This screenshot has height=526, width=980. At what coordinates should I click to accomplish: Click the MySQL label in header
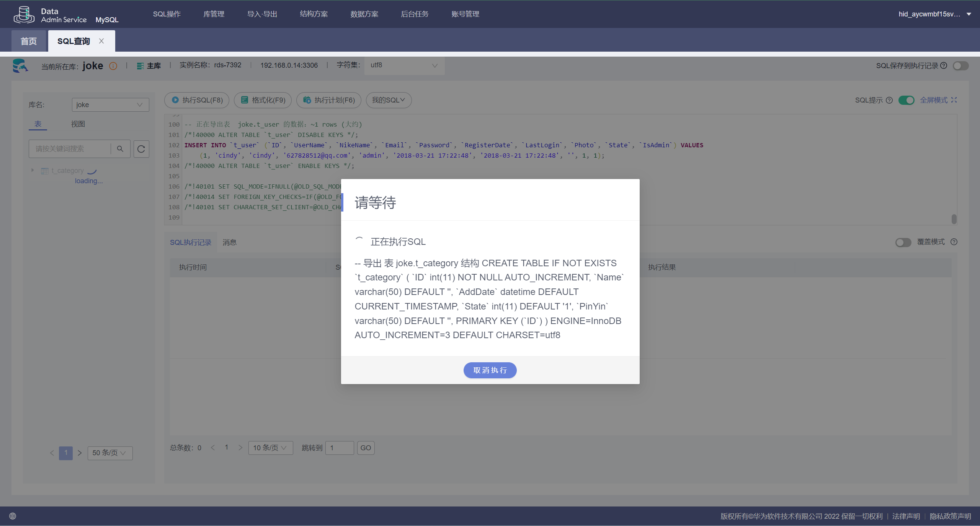click(x=107, y=20)
